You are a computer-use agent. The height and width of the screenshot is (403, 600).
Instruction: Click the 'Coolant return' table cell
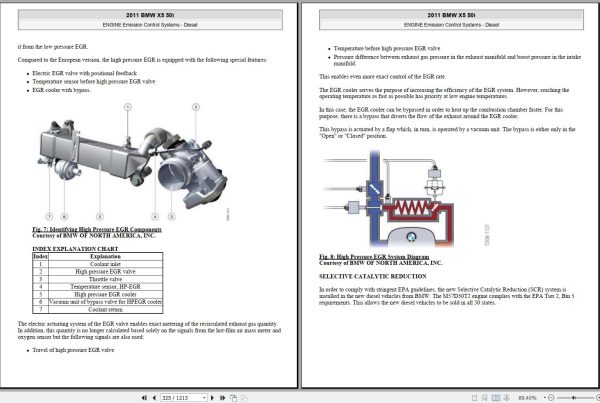click(x=105, y=309)
